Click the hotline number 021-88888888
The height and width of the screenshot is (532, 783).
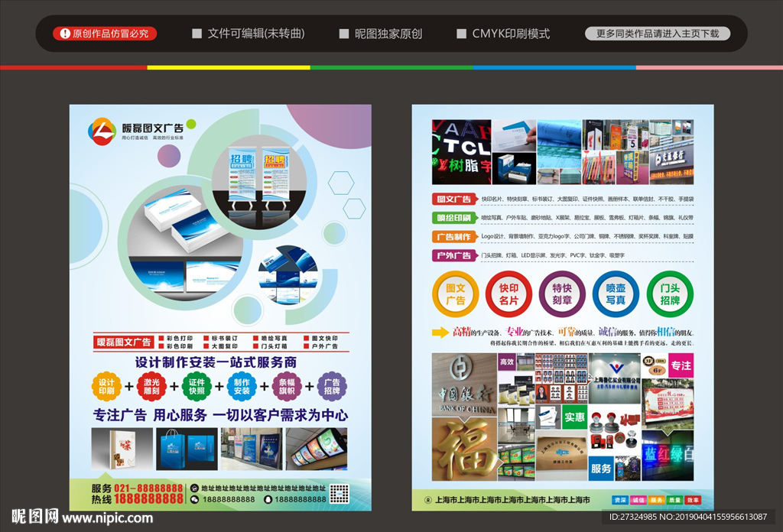coord(148,488)
